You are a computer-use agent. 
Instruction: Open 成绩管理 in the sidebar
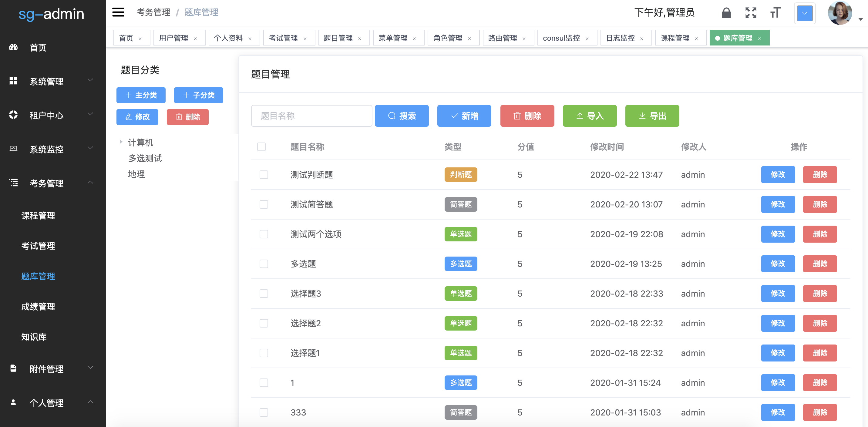[38, 306]
